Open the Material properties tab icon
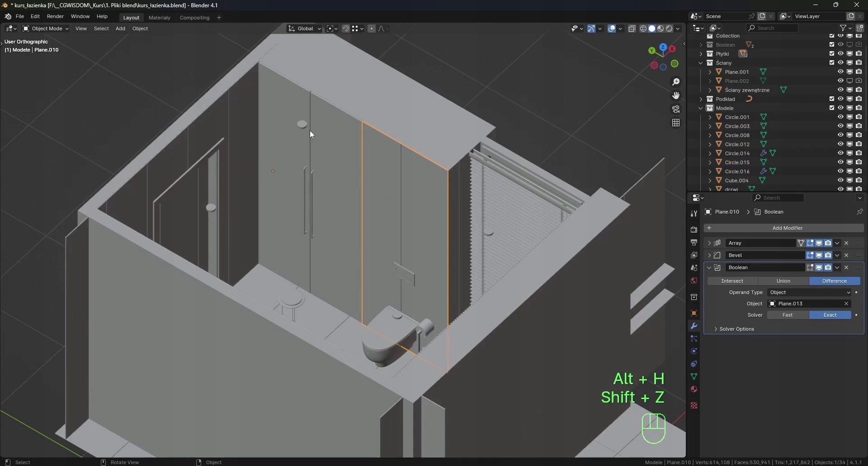Viewport: 868px width, 466px height. point(694,390)
